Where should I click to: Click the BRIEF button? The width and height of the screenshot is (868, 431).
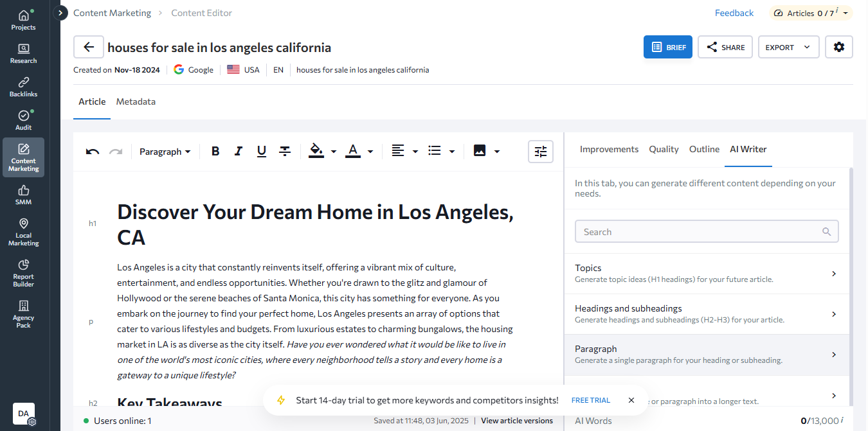[x=668, y=47]
